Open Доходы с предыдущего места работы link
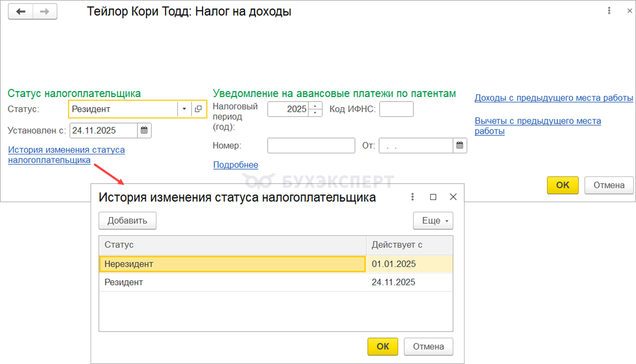 coord(553,98)
